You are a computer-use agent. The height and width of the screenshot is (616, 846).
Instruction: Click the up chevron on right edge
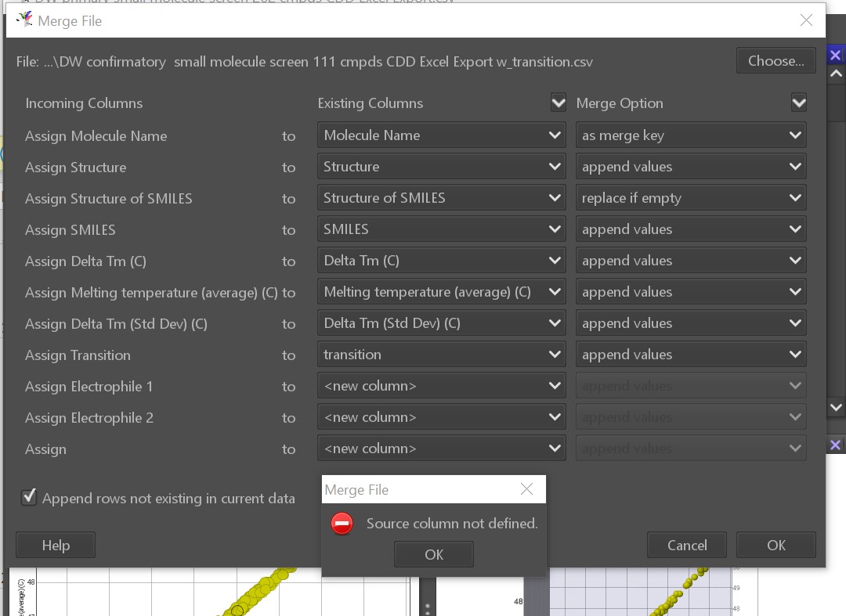(x=835, y=74)
